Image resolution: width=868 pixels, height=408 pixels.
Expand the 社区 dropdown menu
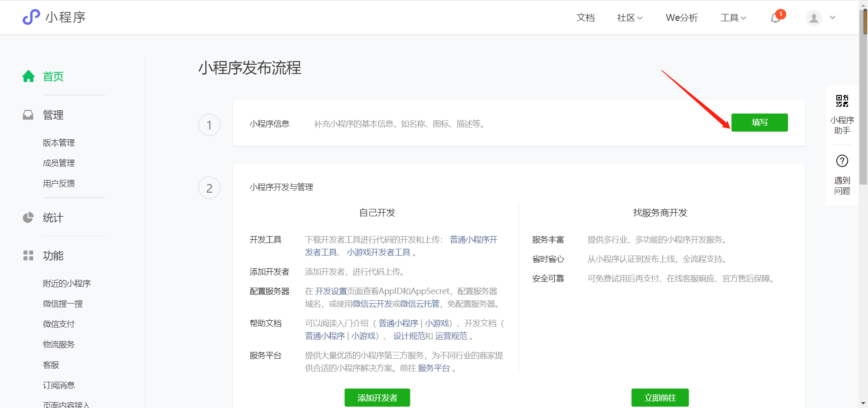point(629,18)
